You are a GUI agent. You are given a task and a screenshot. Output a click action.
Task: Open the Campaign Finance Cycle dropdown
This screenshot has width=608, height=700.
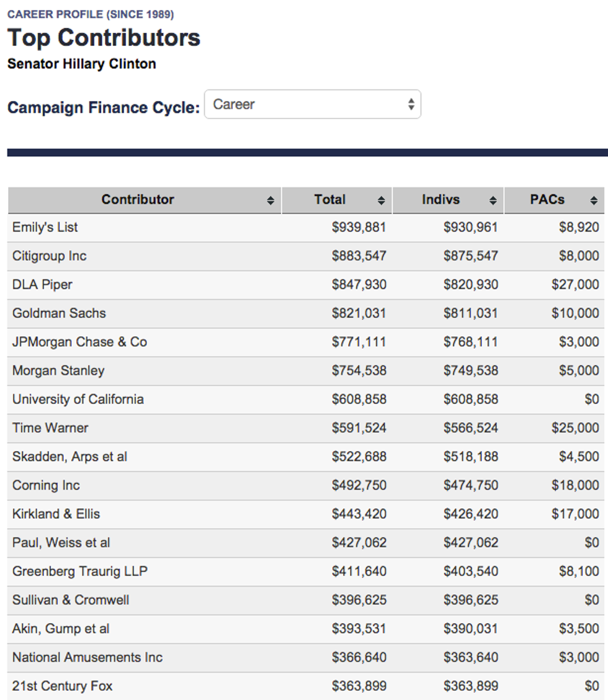312,105
